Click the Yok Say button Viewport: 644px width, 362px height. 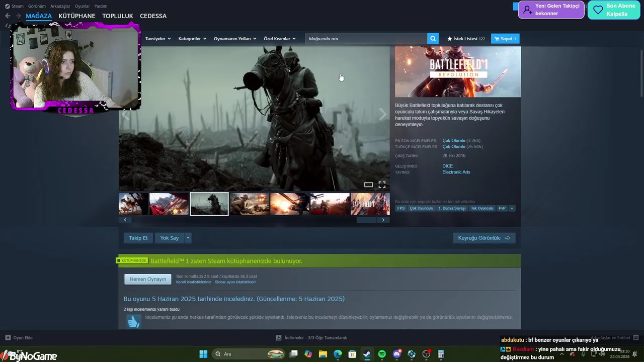point(170,238)
